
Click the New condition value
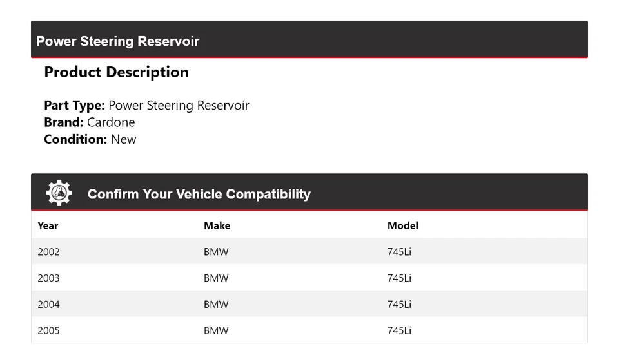coord(123,139)
